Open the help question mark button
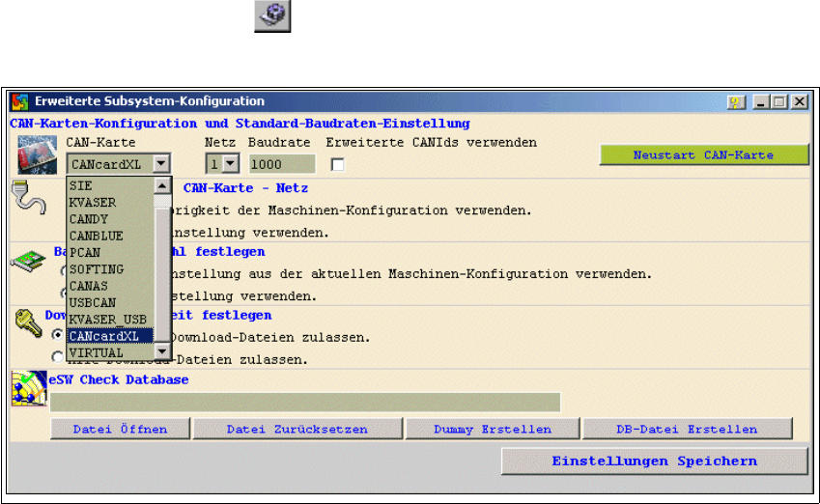 pyautogui.click(x=736, y=102)
